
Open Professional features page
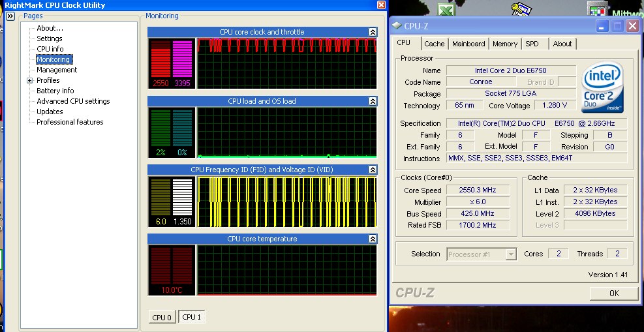70,122
